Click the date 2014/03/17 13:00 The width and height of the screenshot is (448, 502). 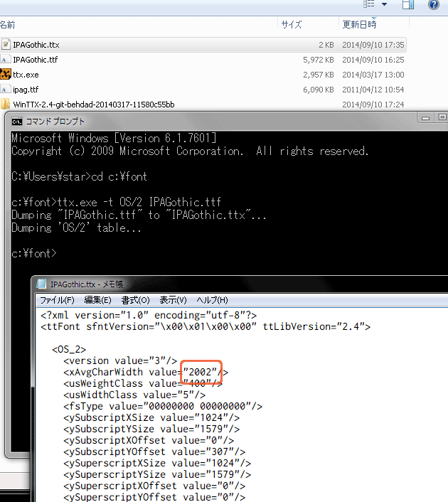pos(373,75)
